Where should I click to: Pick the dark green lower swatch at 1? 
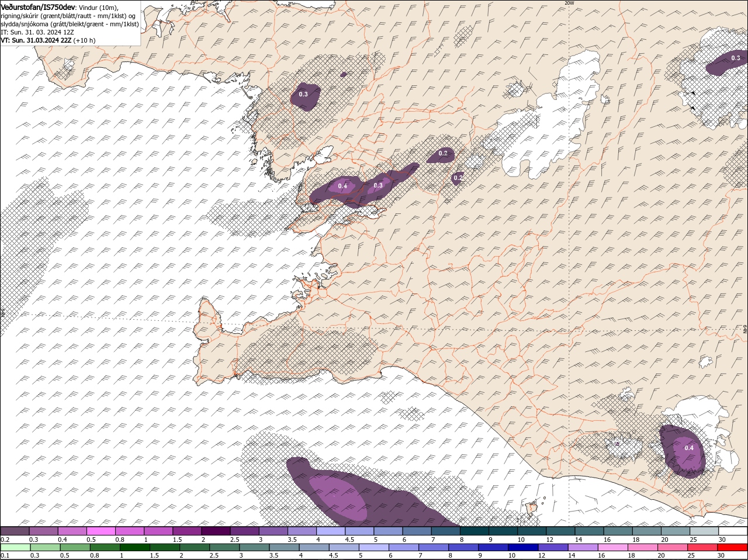135,547
